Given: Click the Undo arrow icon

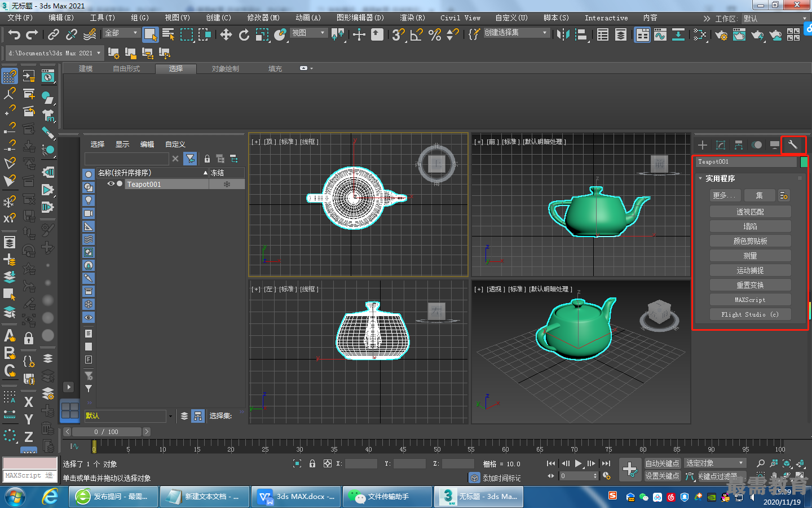Looking at the screenshot, I should [14, 35].
